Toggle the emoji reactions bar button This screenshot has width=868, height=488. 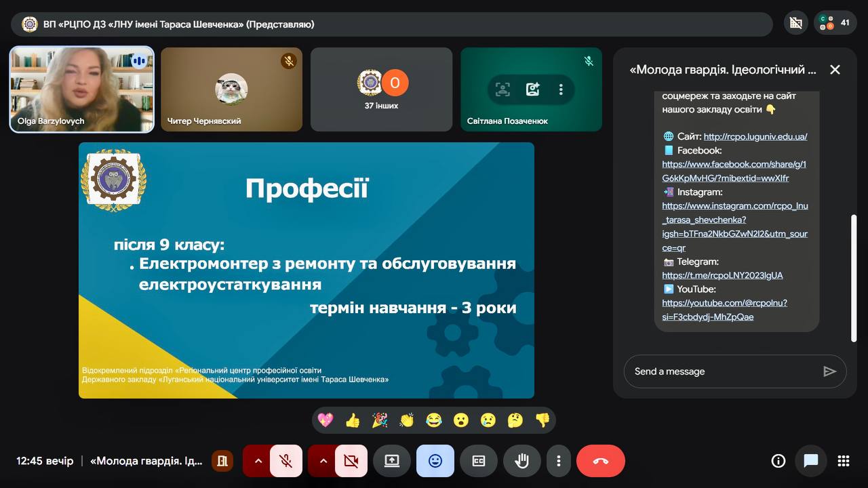435,461
